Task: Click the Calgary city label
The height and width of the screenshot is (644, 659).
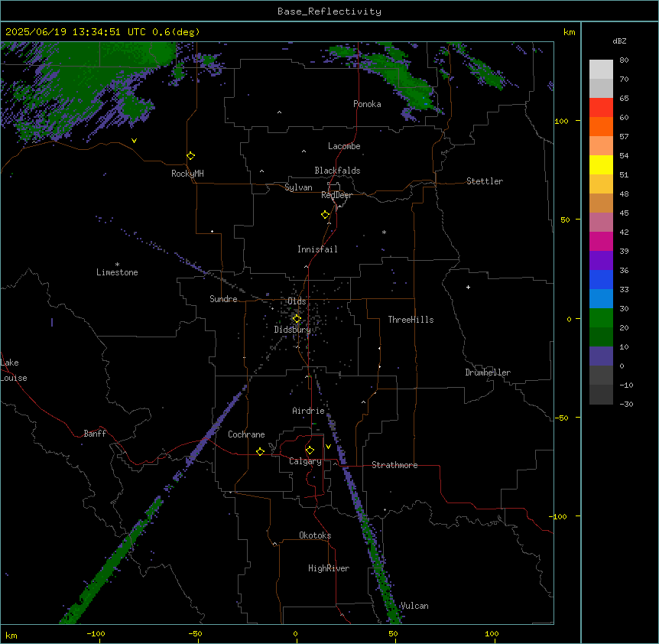Action: [x=306, y=461]
